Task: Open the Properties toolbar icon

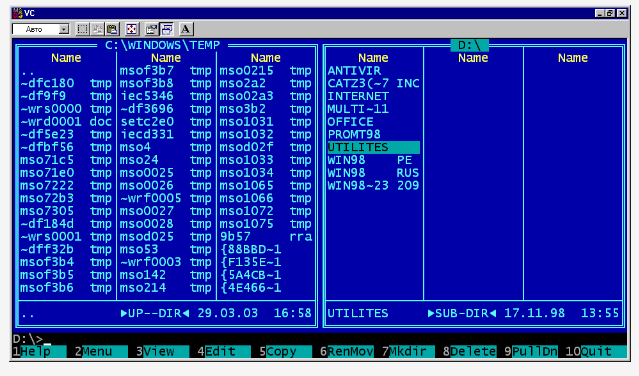Action: click(x=151, y=29)
